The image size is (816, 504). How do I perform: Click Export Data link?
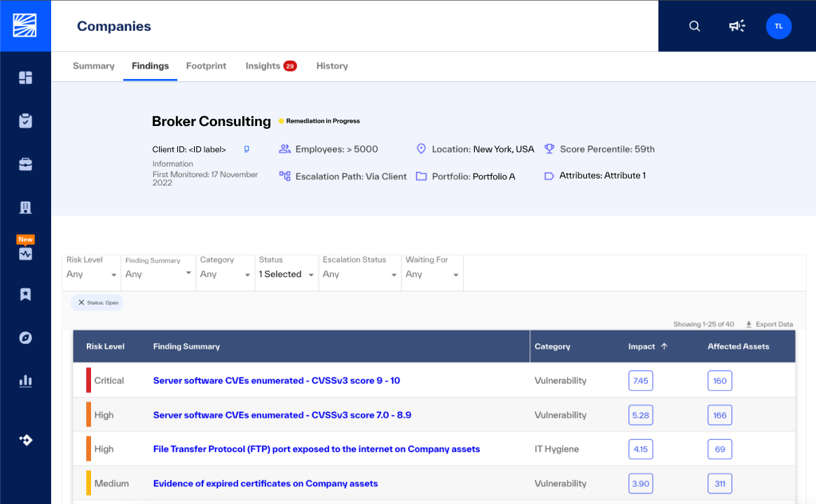click(x=769, y=324)
